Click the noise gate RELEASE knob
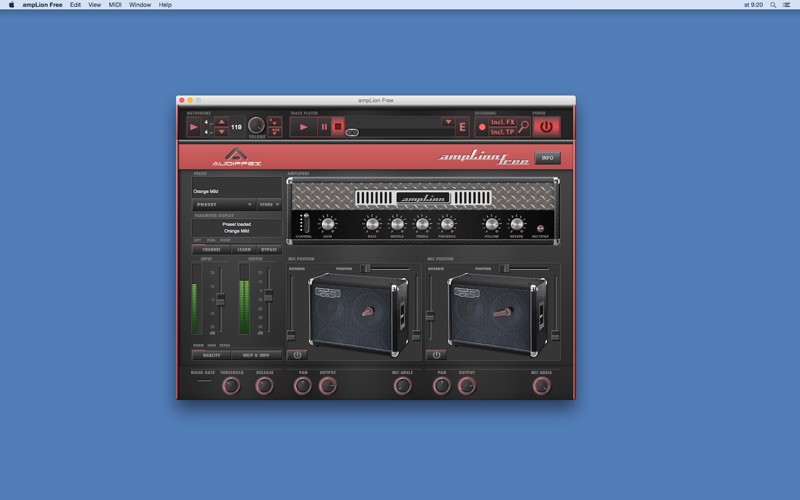Screen dimensions: 800x500 click(x=264, y=386)
